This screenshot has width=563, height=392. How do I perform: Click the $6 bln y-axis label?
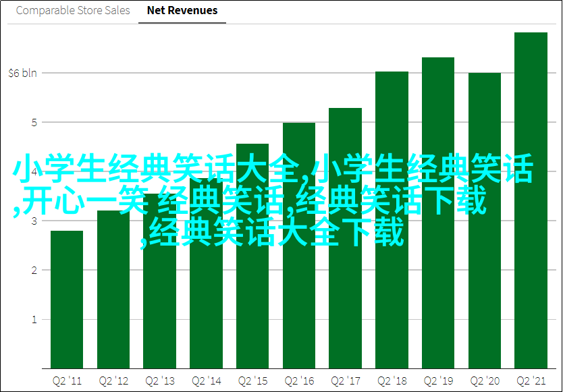[22, 73]
